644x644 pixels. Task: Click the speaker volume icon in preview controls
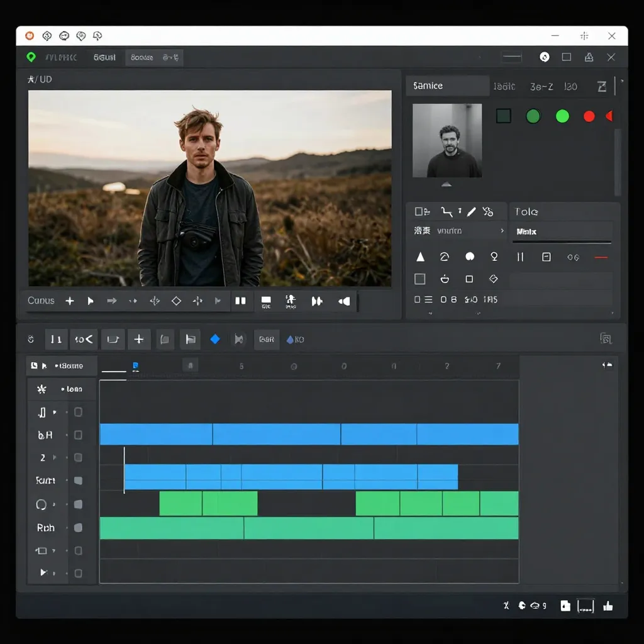[344, 301]
